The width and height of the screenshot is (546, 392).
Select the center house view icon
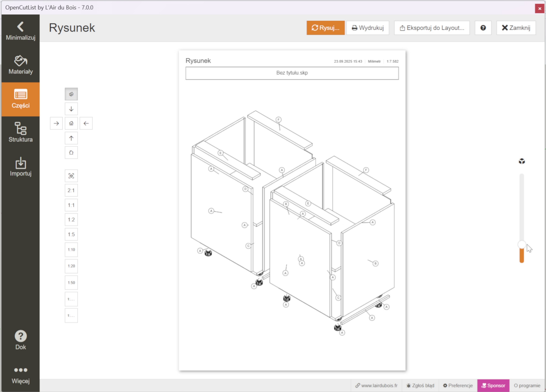(x=71, y=123)
